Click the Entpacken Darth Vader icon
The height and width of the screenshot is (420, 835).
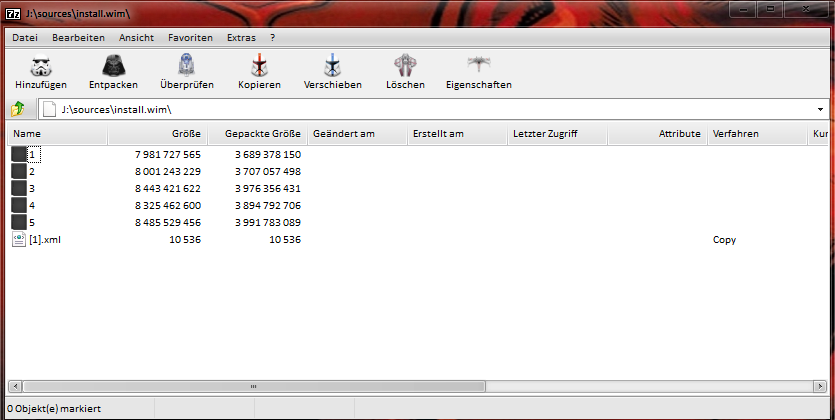(x=113, y=66)
